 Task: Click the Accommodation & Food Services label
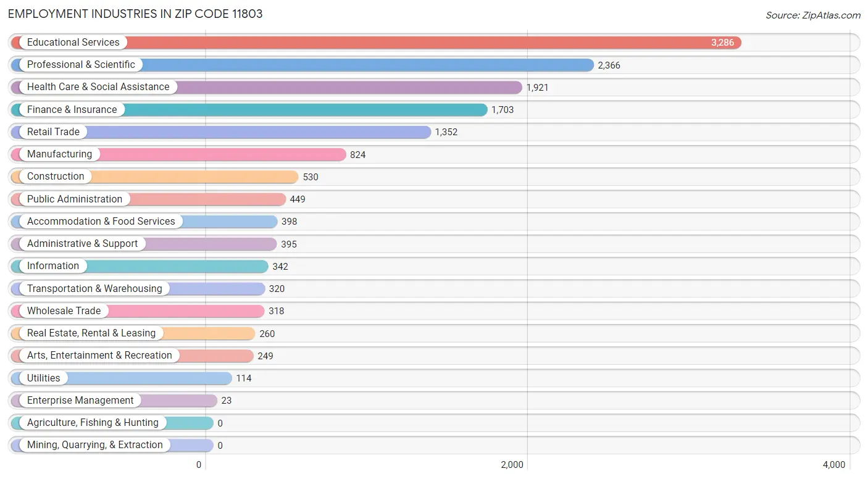[101, 222]
